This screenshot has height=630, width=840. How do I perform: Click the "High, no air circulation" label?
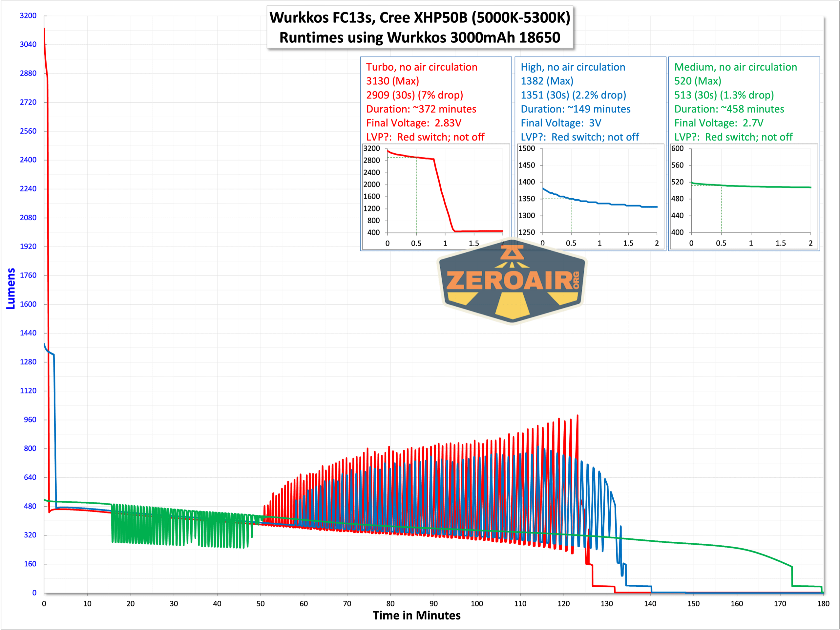573,67
